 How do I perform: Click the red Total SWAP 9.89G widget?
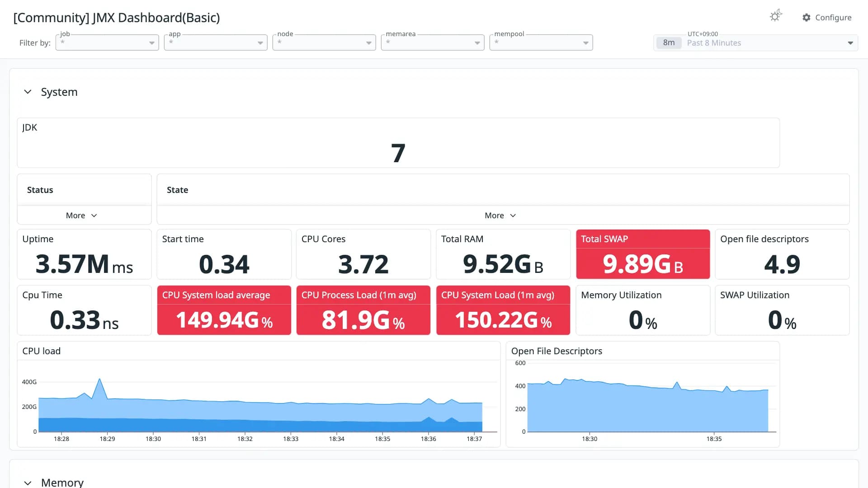(x=643, y=254)
